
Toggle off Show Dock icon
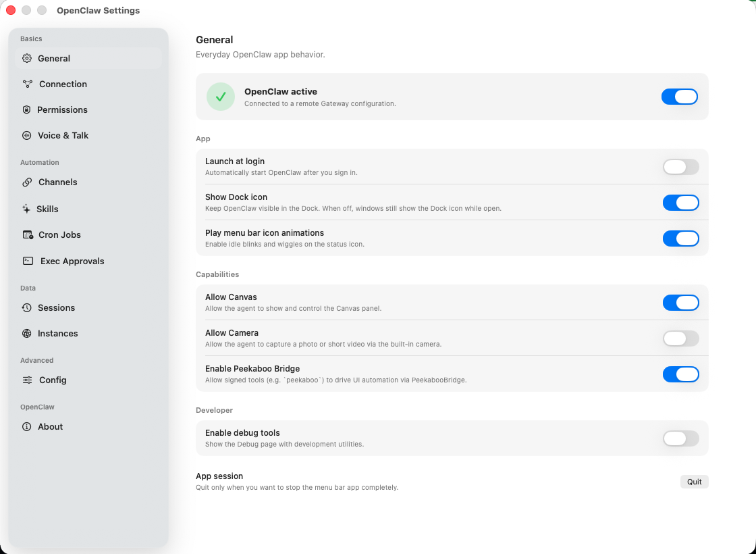pos(681,203)
